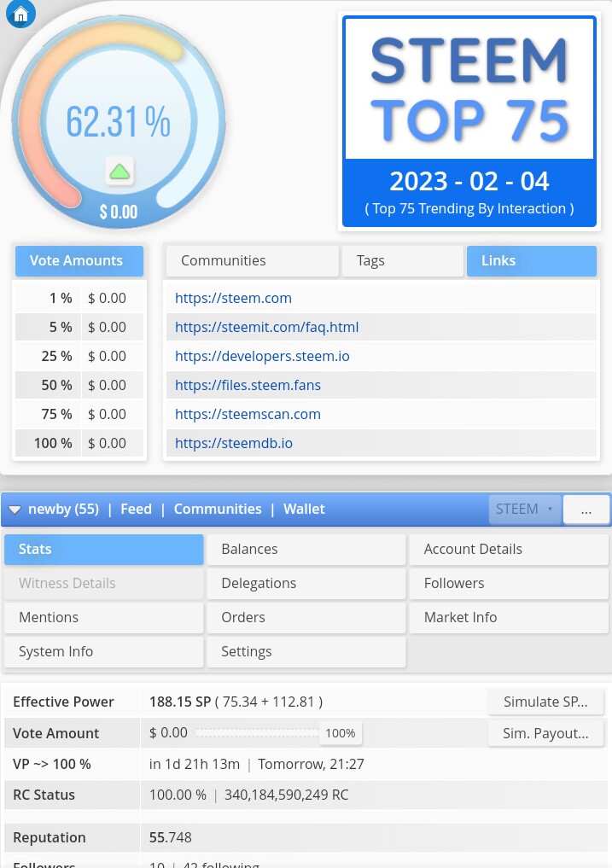Open the steemdb.io link

[234, 444]
